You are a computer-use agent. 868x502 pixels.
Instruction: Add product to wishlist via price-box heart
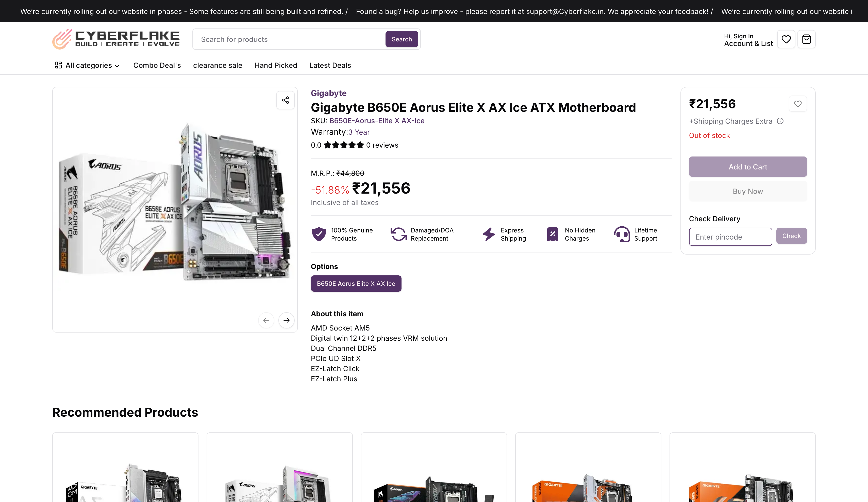pos(797,104)
